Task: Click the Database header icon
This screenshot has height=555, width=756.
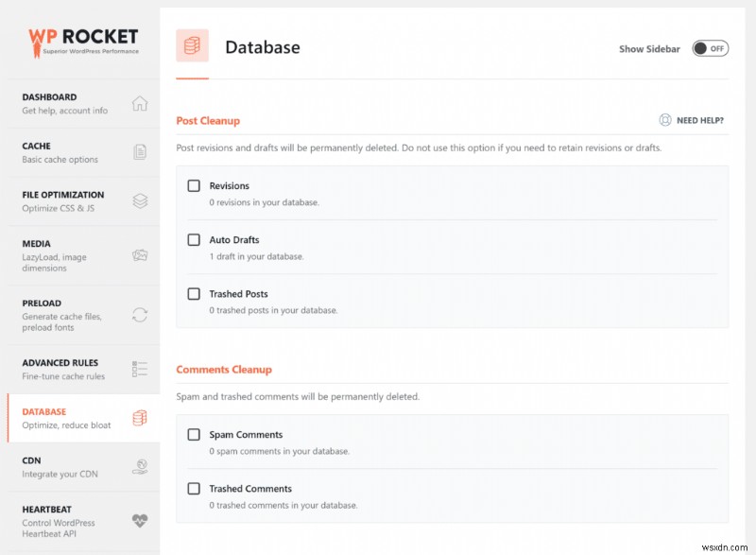Action: [192, 45]
